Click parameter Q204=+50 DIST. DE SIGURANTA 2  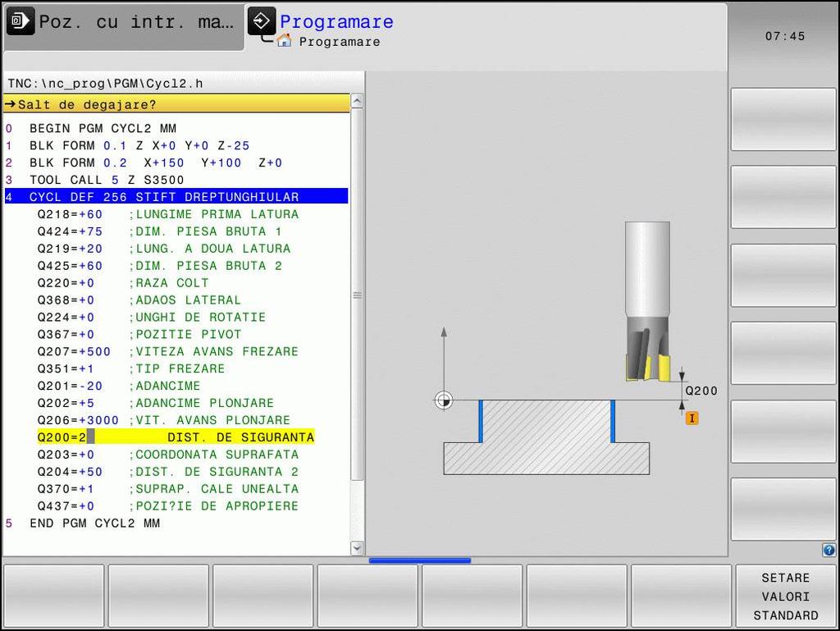point(167,472)
